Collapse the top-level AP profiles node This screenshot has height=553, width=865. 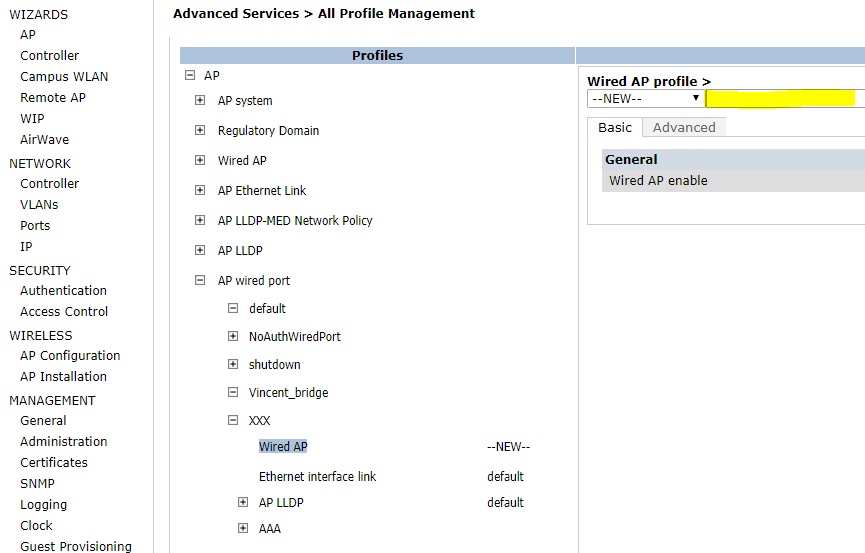(190, 75)
